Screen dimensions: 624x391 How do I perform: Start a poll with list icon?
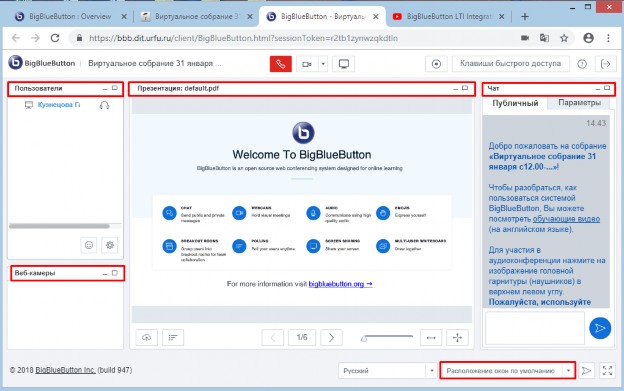[173, 338]
